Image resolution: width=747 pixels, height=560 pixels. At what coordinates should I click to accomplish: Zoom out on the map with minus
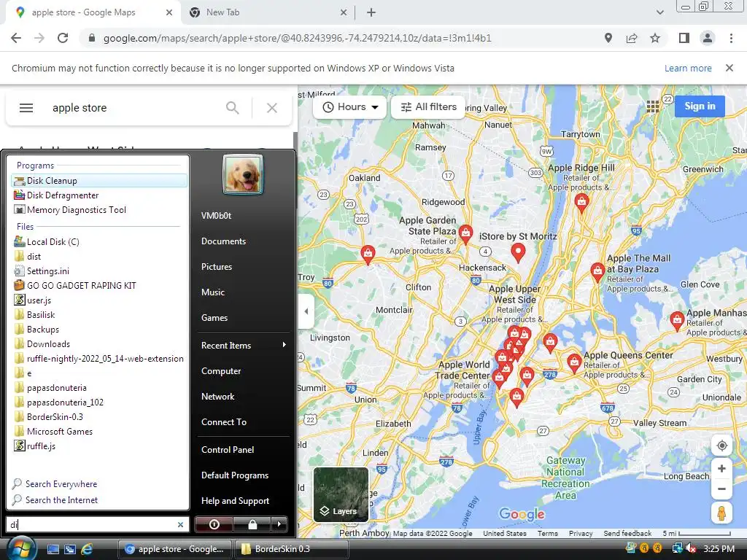(721, 489)
